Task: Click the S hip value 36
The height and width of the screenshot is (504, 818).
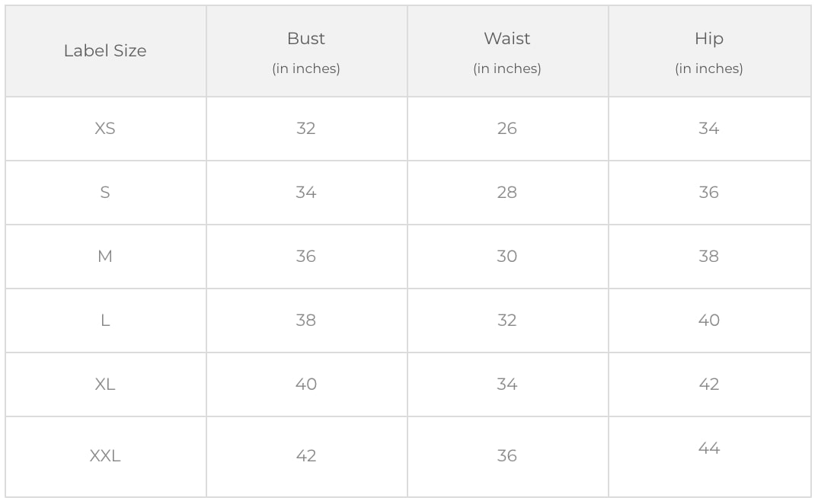Action: 709,193
